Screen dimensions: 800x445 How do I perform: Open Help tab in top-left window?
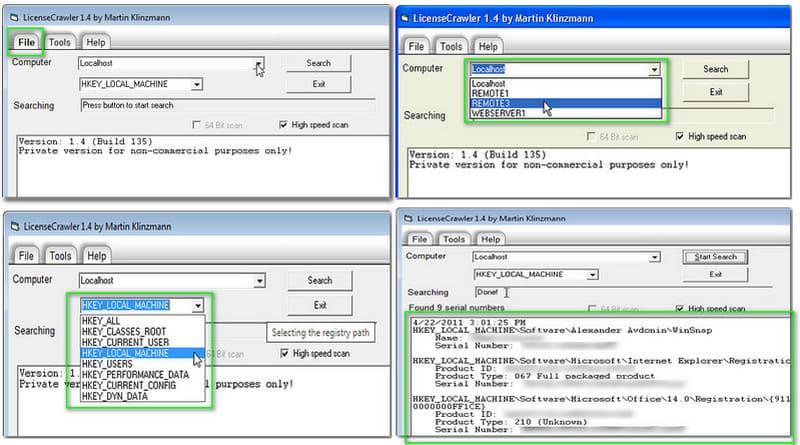(x=95, y=42)
